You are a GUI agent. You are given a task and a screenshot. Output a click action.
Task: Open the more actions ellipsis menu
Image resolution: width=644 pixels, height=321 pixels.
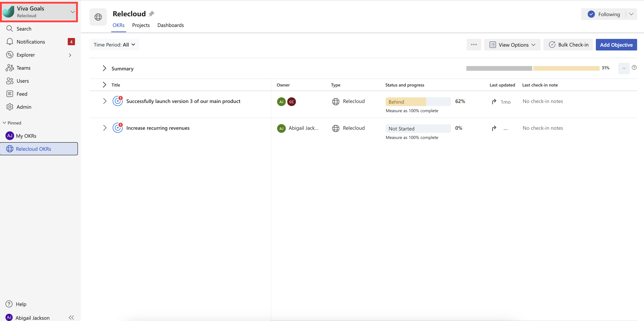pos(474,45)
